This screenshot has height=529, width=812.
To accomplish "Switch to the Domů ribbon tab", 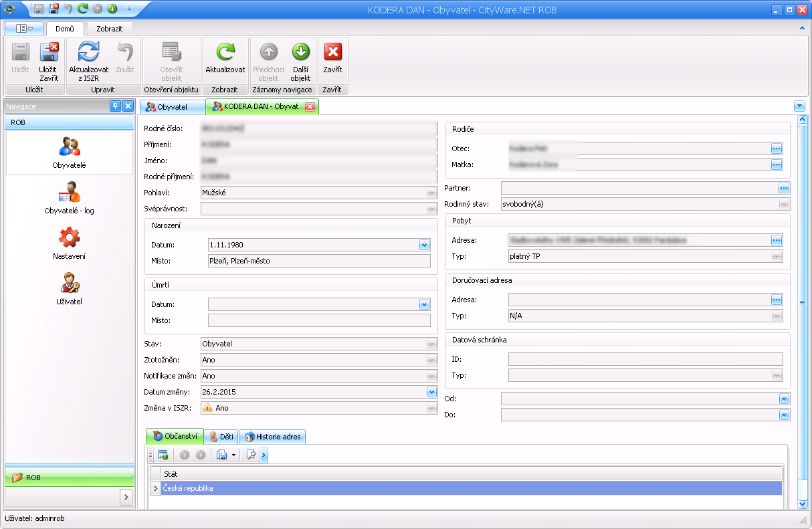I will (x=65, y=29).
